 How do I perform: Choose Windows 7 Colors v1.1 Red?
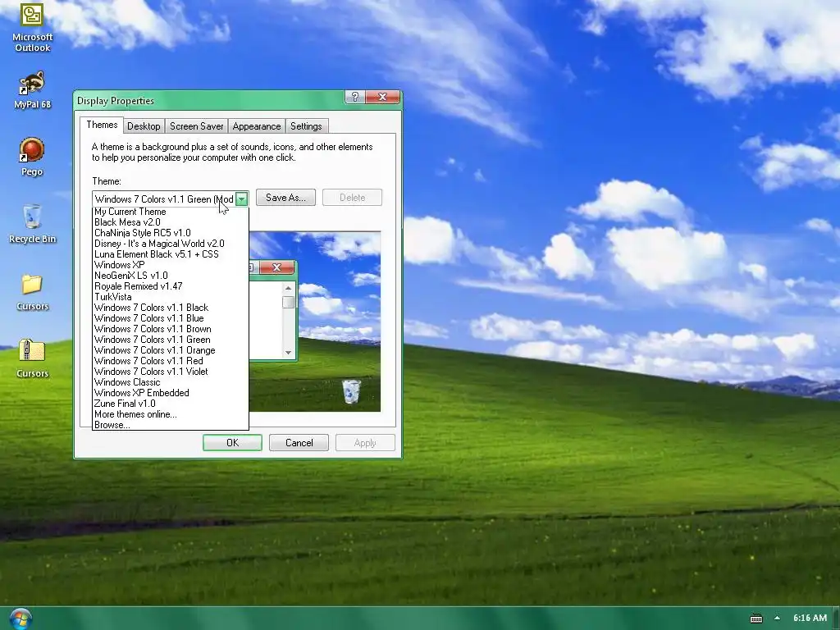point(171,361)
